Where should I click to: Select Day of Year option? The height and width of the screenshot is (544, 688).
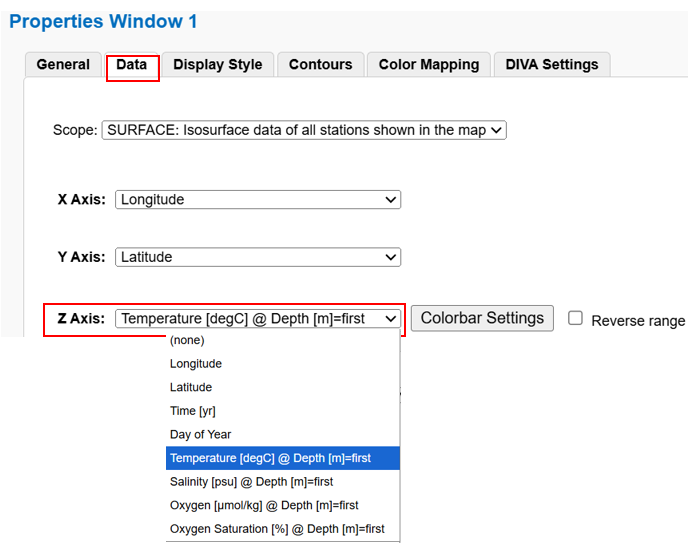201,434
